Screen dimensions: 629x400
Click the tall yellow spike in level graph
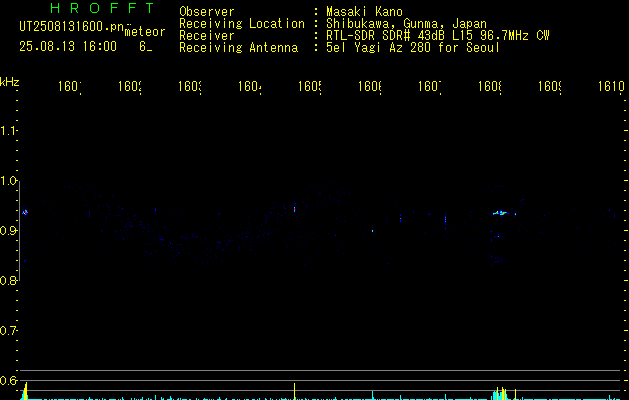294,391
